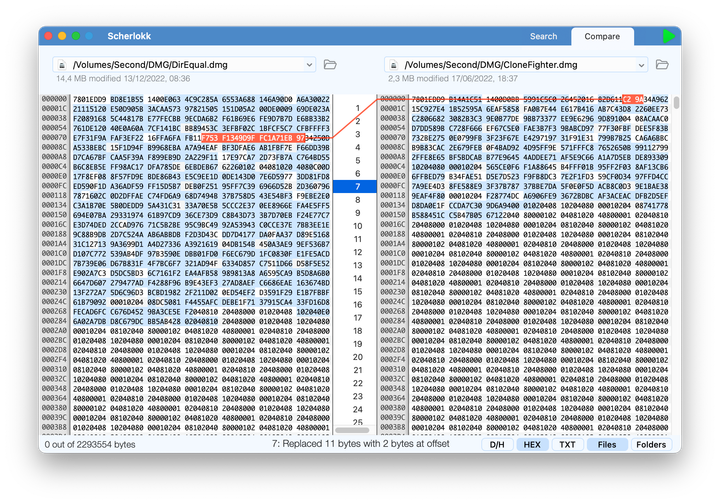Toggle the D/H offset display button
The width and height of the screenshot is (720, 504).
pos(497,444)
